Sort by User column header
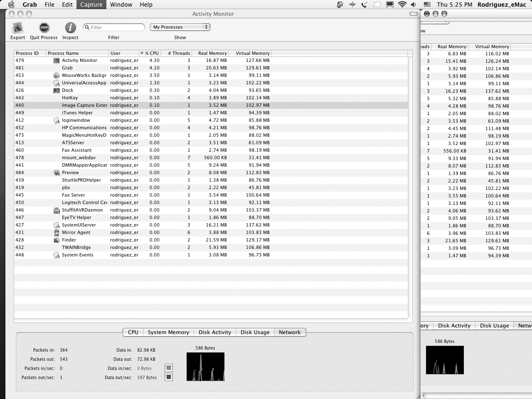The height and width of the screenshot is (399, 532). [124, 53]
